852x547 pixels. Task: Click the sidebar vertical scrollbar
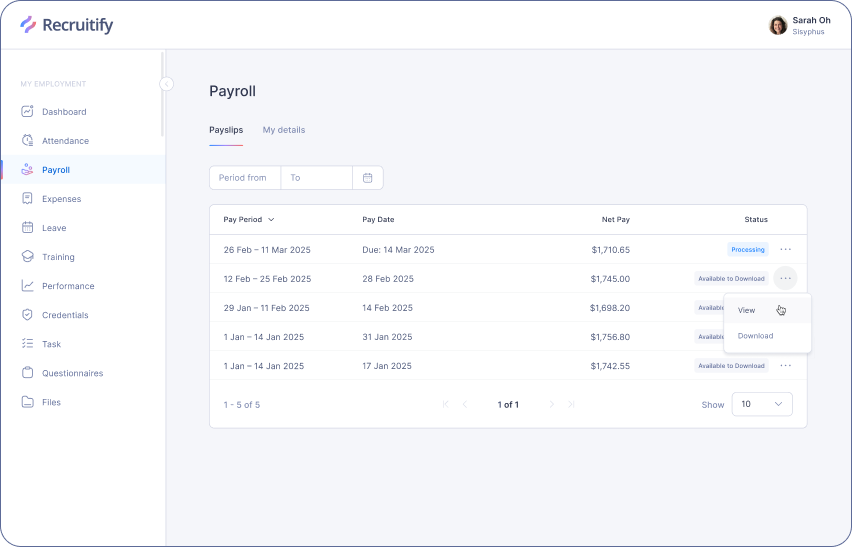162,93
